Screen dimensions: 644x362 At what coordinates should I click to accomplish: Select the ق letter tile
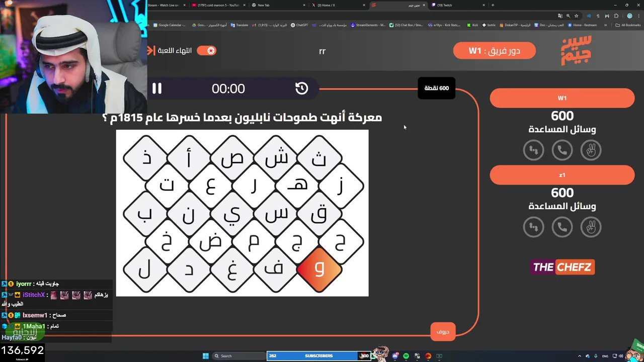[319, 214]
